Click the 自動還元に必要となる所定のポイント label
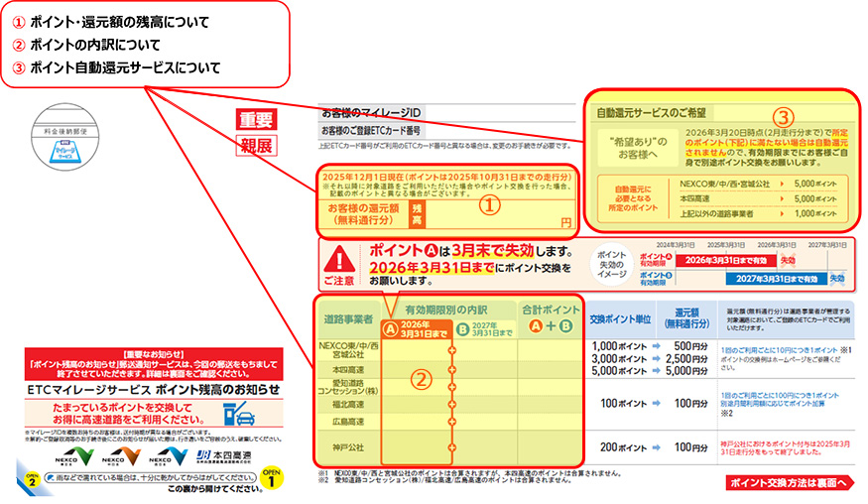 click(x=633, y=198)
